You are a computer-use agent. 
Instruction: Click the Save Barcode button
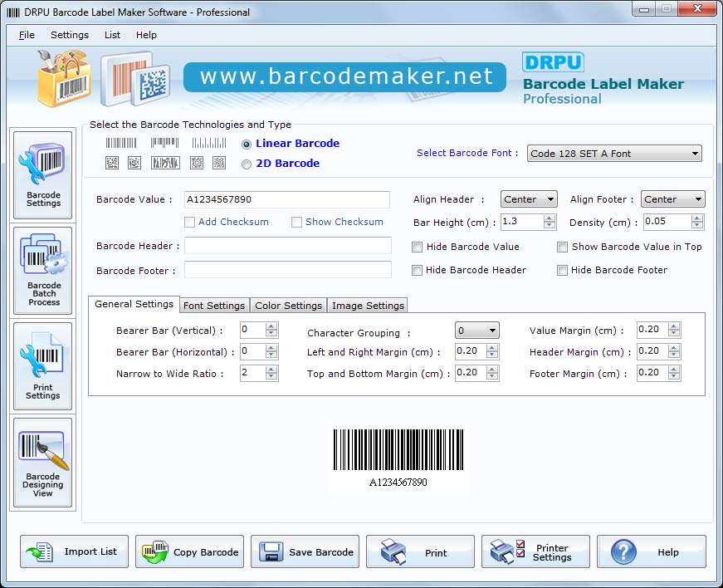click(x=305, y=551)
